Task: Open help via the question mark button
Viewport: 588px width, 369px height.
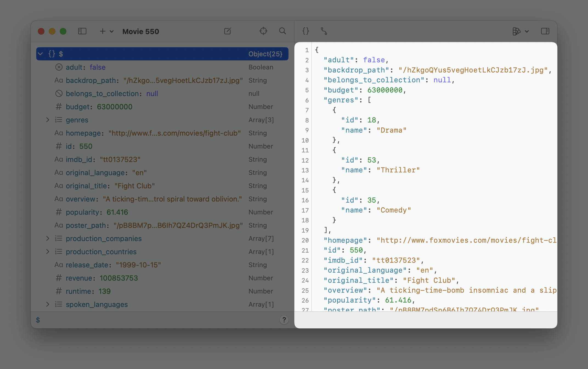Action: pyautogui.click(x=284, y=320)
